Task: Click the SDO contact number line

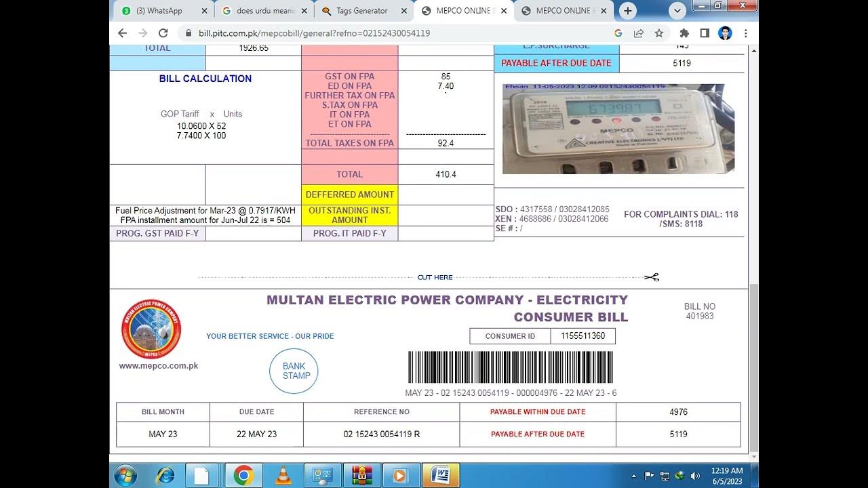Action: [553, 209]
